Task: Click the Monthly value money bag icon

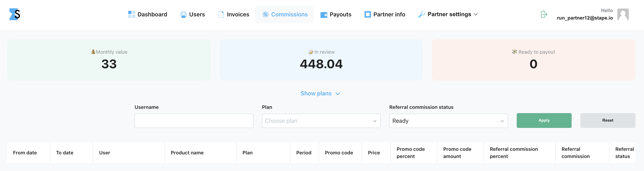Action: pos(93,52)
